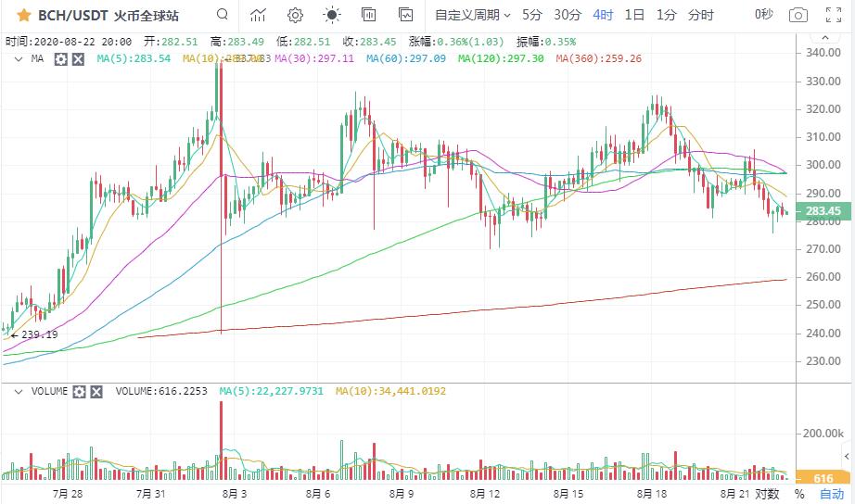Click the 5分 interval button

[x=532, y=15]
